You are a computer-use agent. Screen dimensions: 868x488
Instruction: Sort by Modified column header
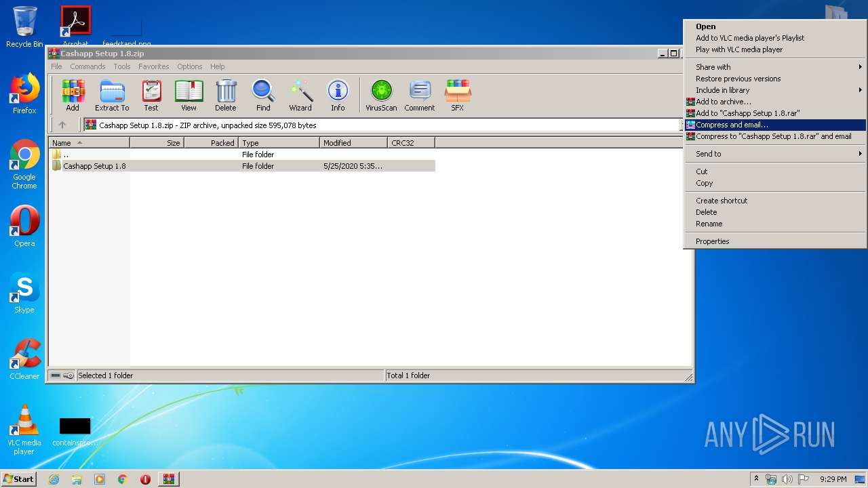pyautogui.click(x=353, y=143)
